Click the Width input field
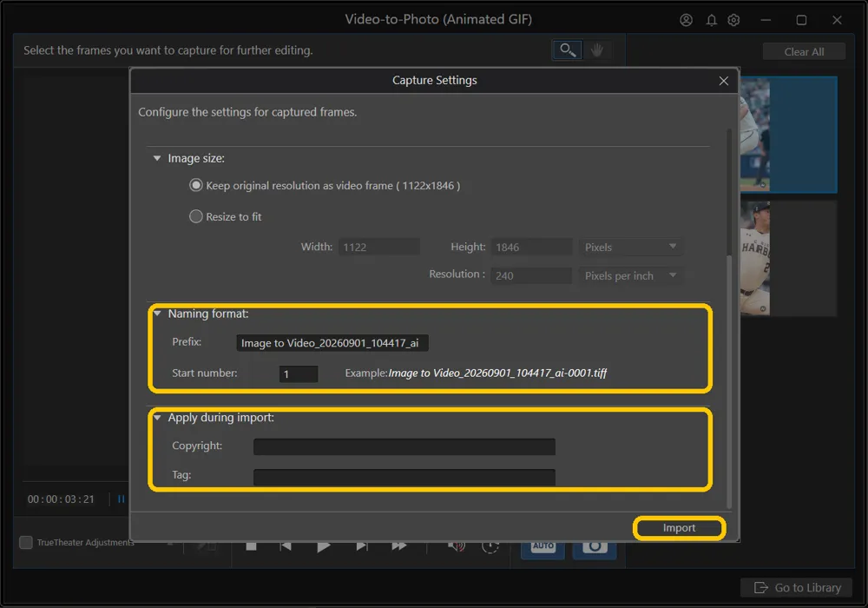This screenshot has height=608, width=868. tap(379, 247)
